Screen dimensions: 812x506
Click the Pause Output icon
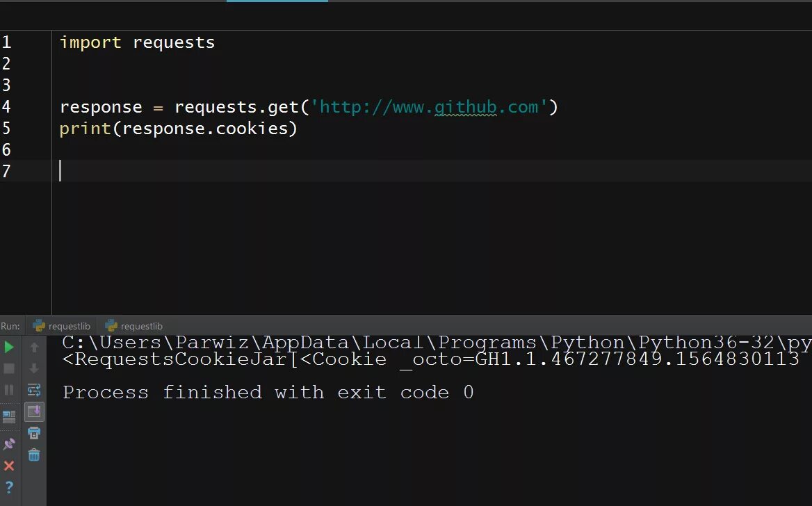pyautogui.click(x=9, y=390)
